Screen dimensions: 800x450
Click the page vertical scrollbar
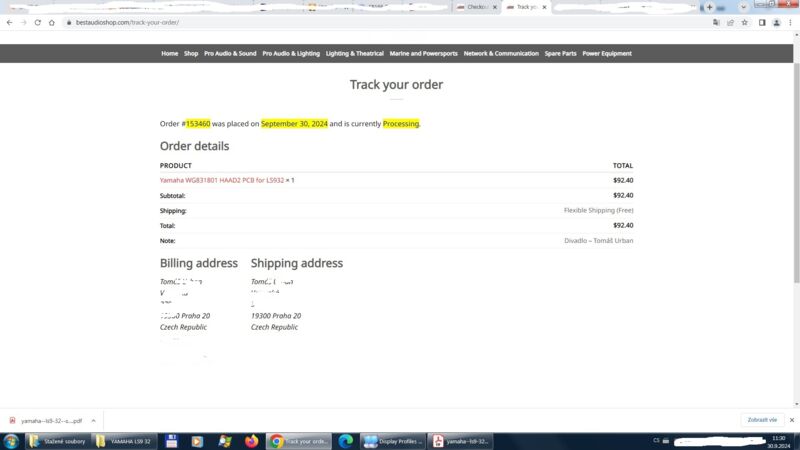[x=796, y=173]
